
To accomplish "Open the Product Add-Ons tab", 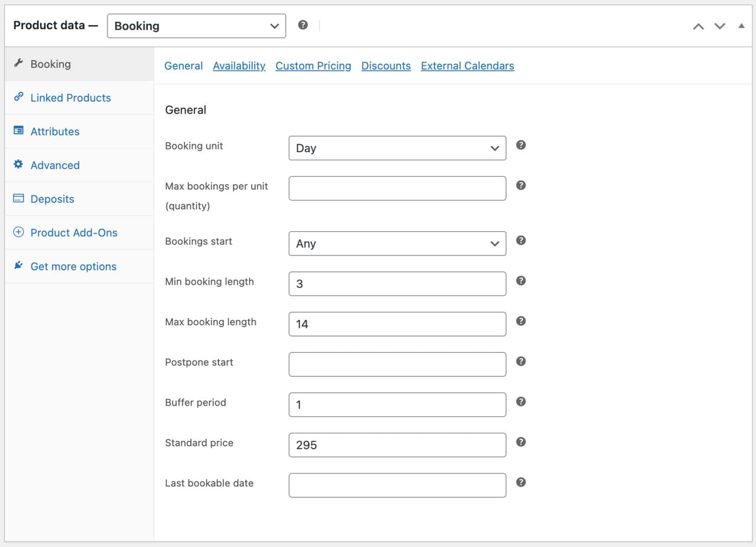I will click(74, 233).
